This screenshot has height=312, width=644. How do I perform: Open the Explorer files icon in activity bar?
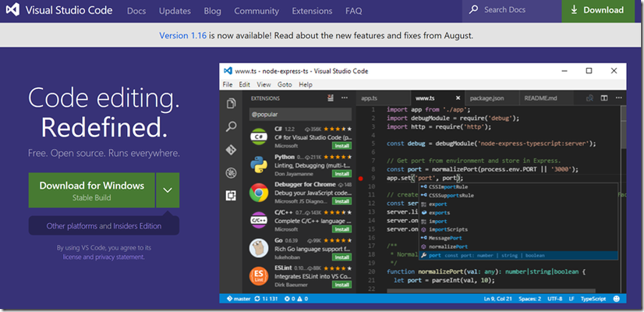click(x=232, y=103)
